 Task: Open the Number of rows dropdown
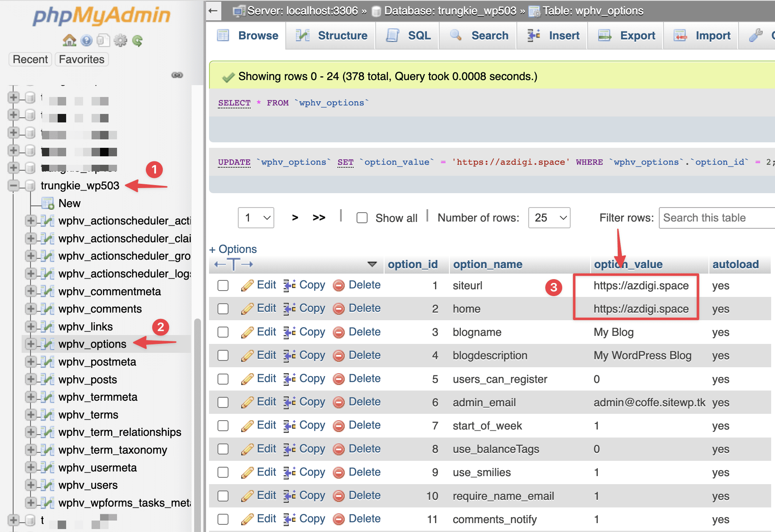(549, 218)
